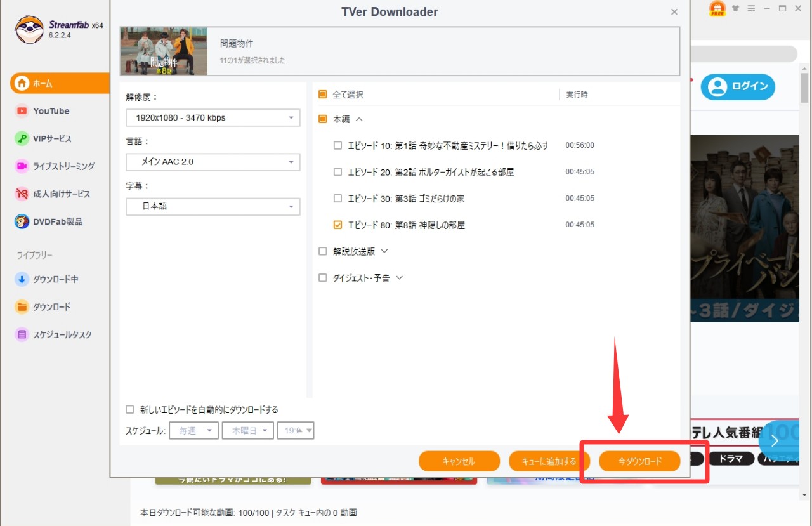
Task: Click the adult services 18 icon
Action: click(x=22, y=194)
